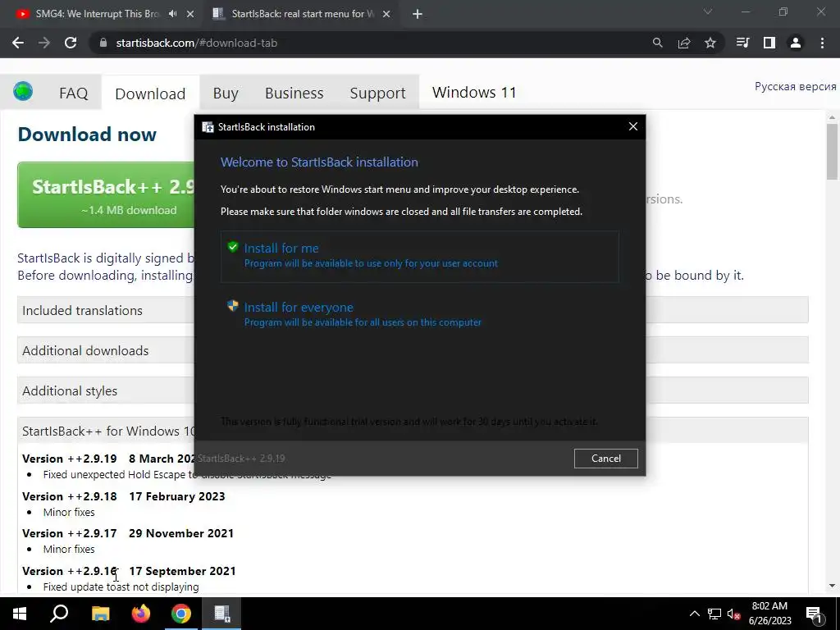
Task: Switch to SMG4 YouTube tab
Action: click(98, 14)
